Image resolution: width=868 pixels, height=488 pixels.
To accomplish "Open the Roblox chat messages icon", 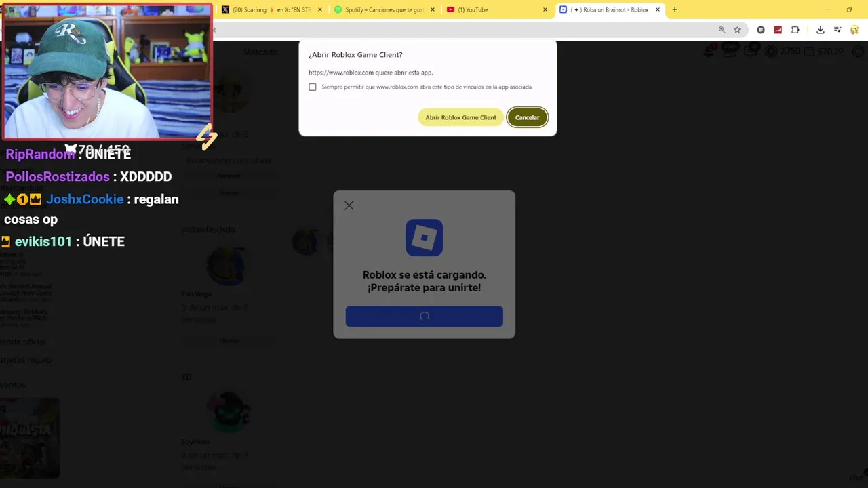I will 750,52.
